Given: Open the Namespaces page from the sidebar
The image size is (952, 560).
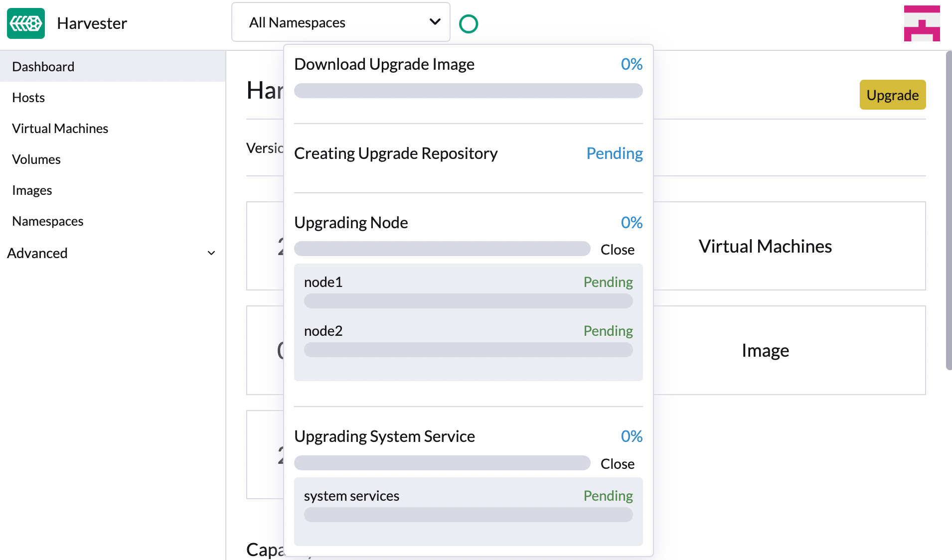Looking at the screenshot, I should (47, 221).
